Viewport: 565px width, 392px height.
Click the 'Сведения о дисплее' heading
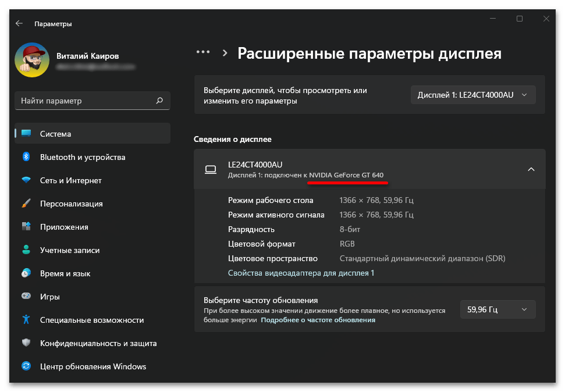point(232,139)
